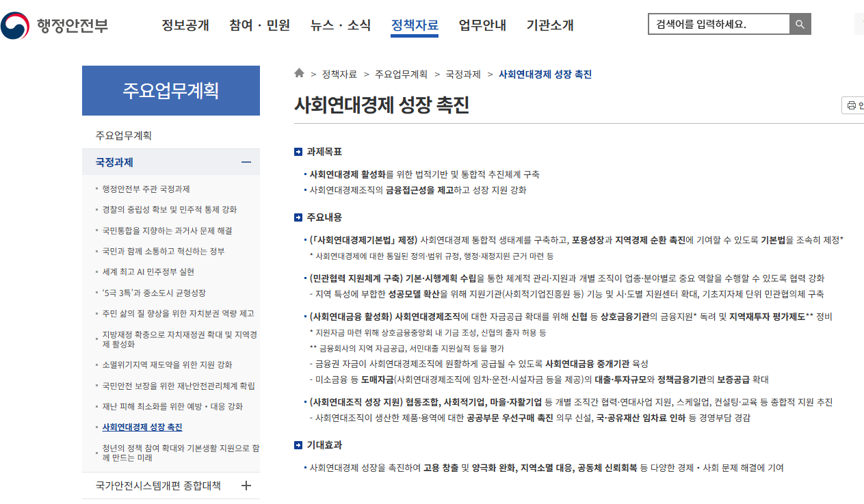Viewport: 864px width, 504px height.
Task: Open 행정안전부 주관 국정과제 sidebar link
Action: (x=146, y=189)
